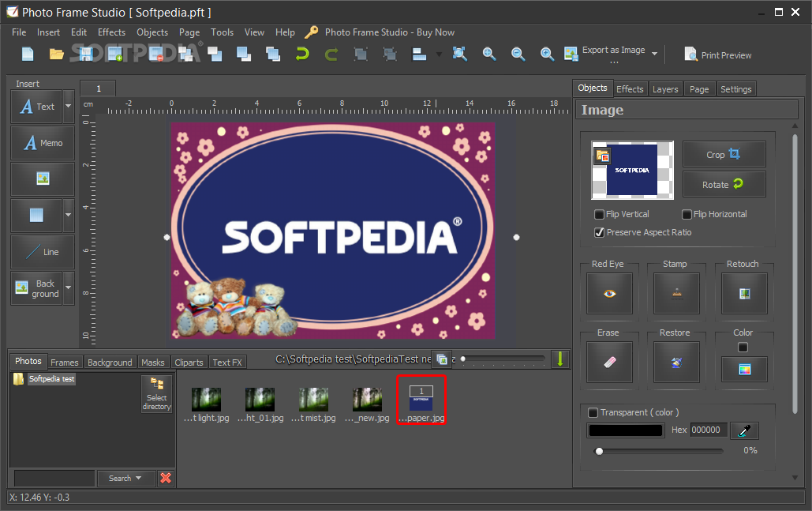Open the align options dropdown arrow in toolbar
This screenshot has width=812, height=511.
coord(439,54)
